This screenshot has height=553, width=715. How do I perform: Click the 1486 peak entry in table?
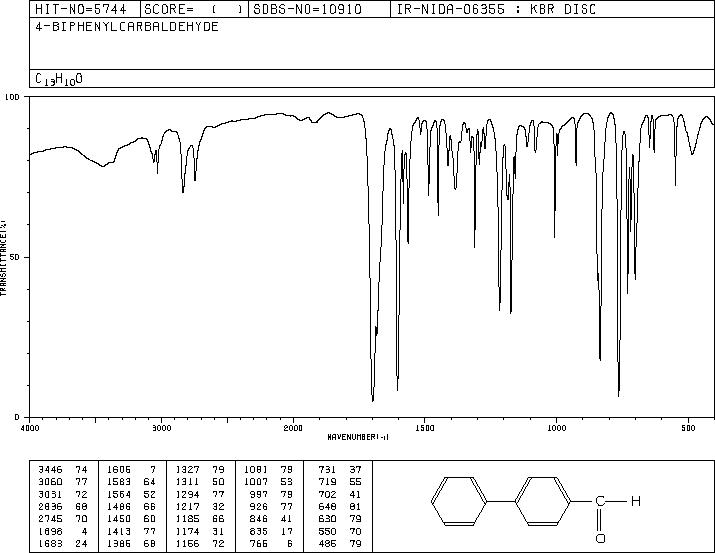click(131, 506)
